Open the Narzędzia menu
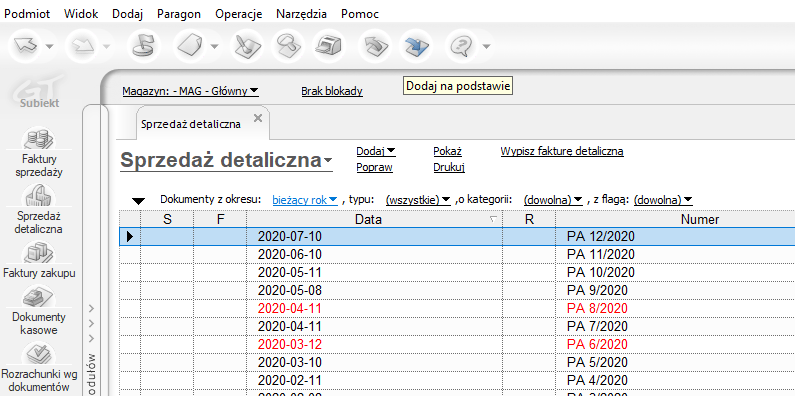The image size is (795, 396). point(301,14)
